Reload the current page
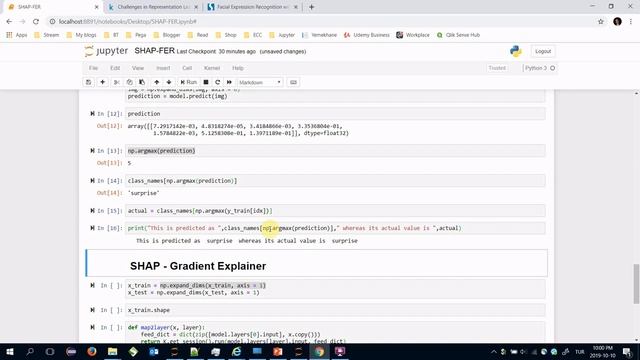 tap(36, 21)
